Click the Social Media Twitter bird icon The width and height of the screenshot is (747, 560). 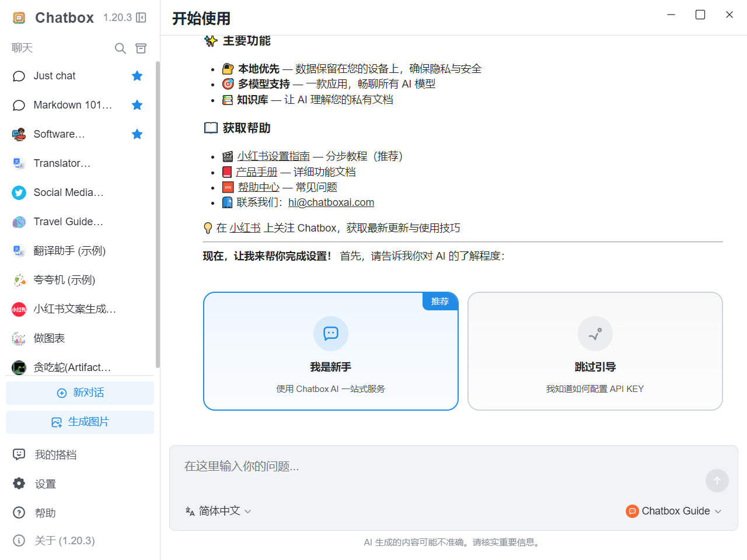pos(19,192)
